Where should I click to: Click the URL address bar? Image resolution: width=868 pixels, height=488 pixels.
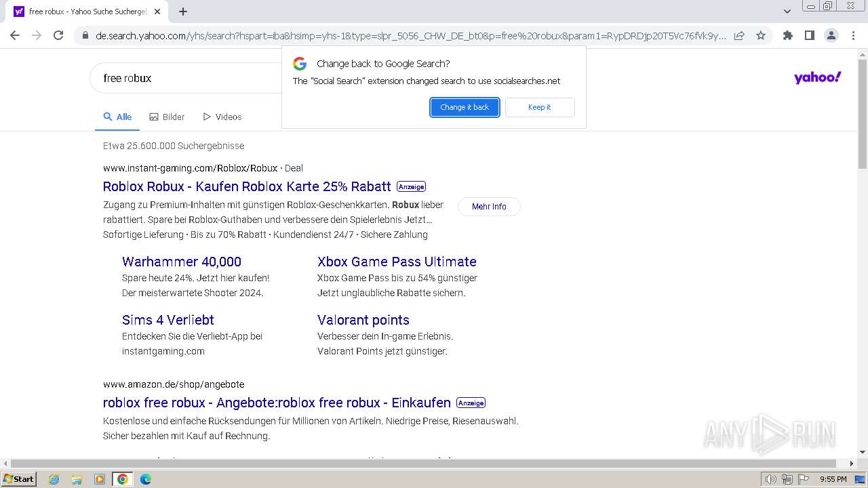pos(410,35)
